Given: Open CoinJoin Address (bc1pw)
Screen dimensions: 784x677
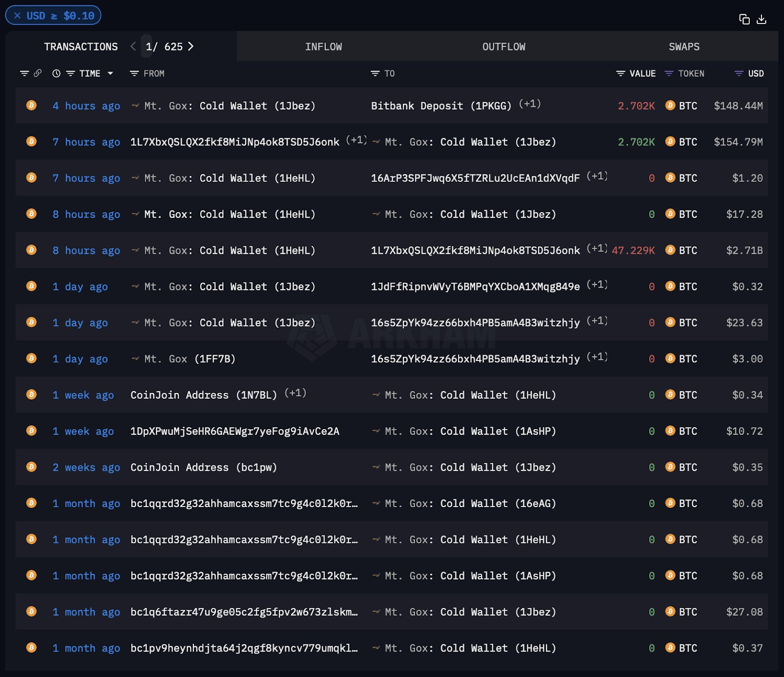Looking at the screenshot, I should pos(204,467).
